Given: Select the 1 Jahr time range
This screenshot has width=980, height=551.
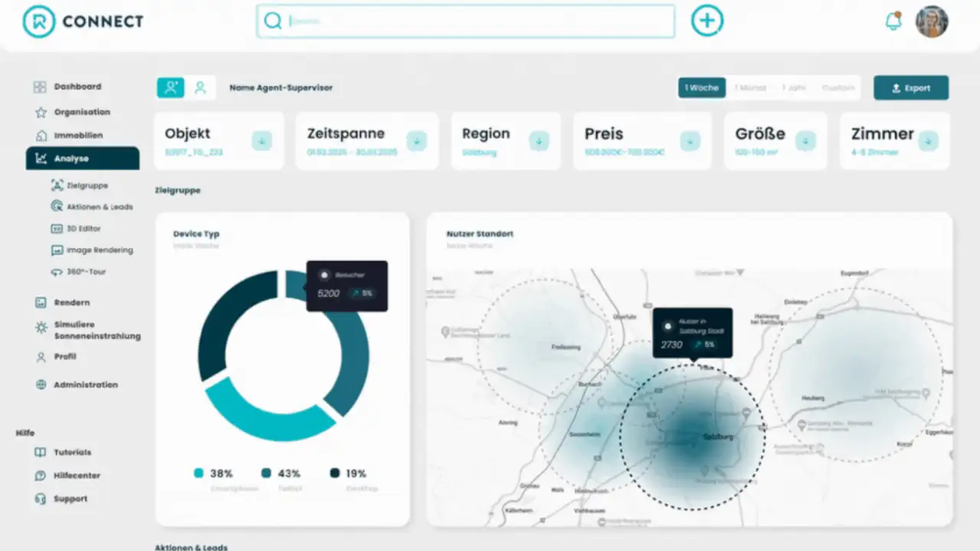Looking at the screenshot, I should tap(794, 88).
